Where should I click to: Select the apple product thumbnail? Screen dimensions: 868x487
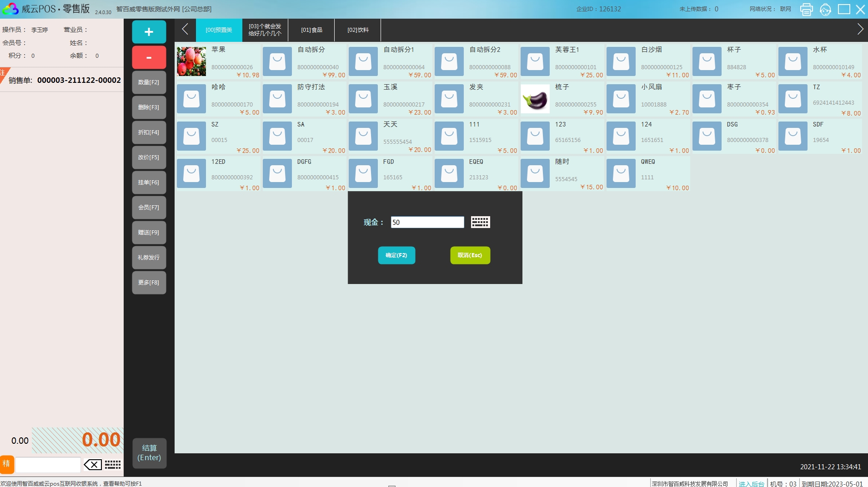pyautogui.click(x=191, y=61)
